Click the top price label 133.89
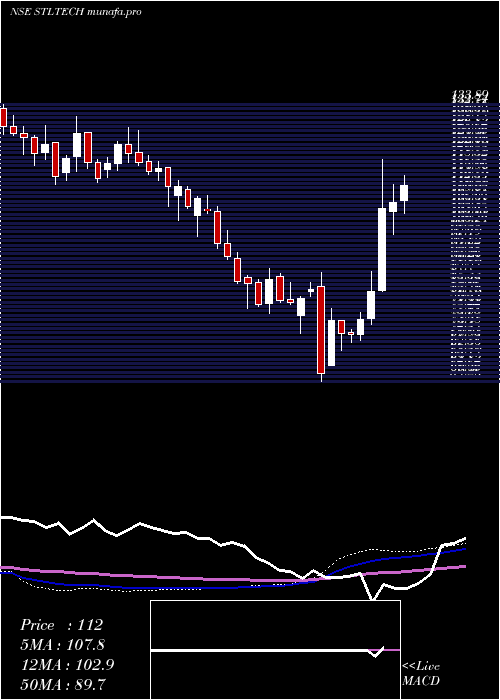 click(x=470, y=94)
